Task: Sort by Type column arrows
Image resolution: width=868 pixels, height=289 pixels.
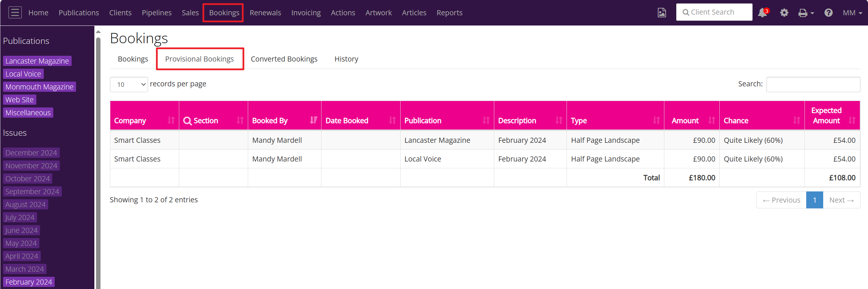Action: point(656,120)
